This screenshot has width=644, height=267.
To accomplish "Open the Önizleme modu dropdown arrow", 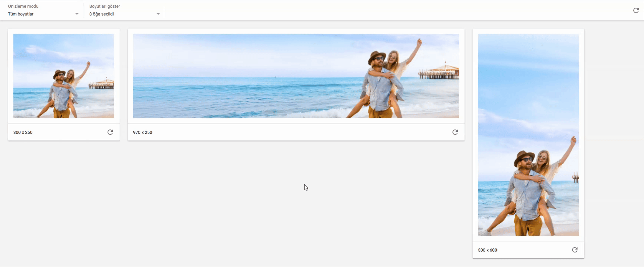I will (x=77, y=14).
